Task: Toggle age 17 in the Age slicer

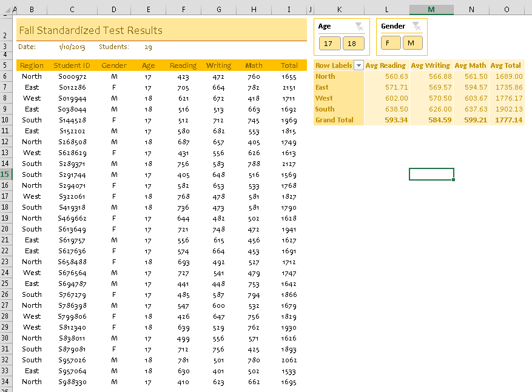Action: (328, 43)
